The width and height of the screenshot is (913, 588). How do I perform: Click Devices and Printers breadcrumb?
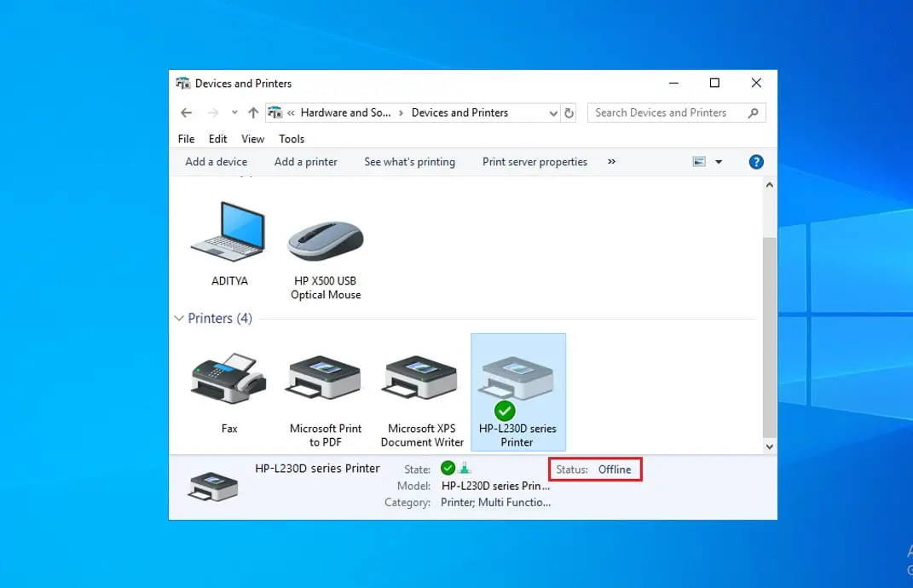[460, 113]
